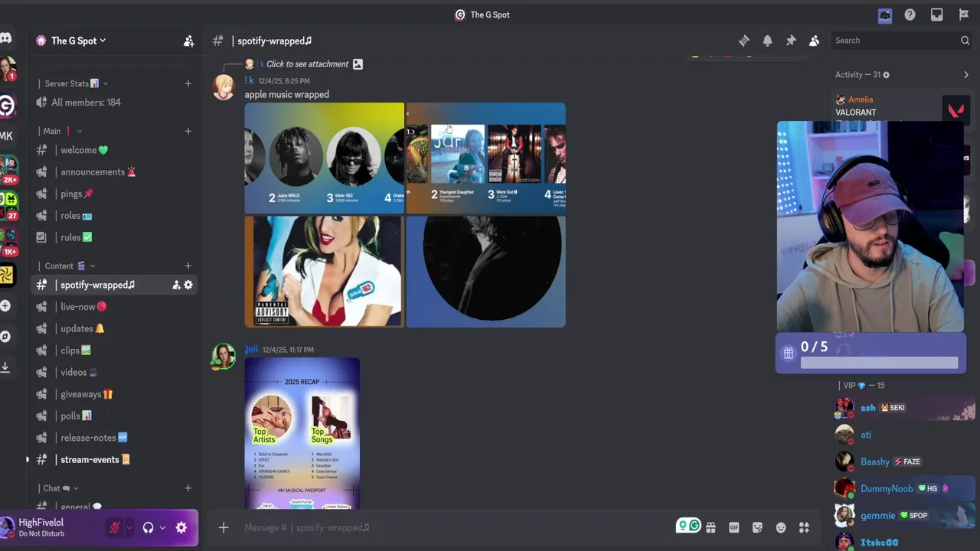Add a channel to Chat category
Image resolution: width=980 pixels, height=551 pixels.
pos(188,488)
